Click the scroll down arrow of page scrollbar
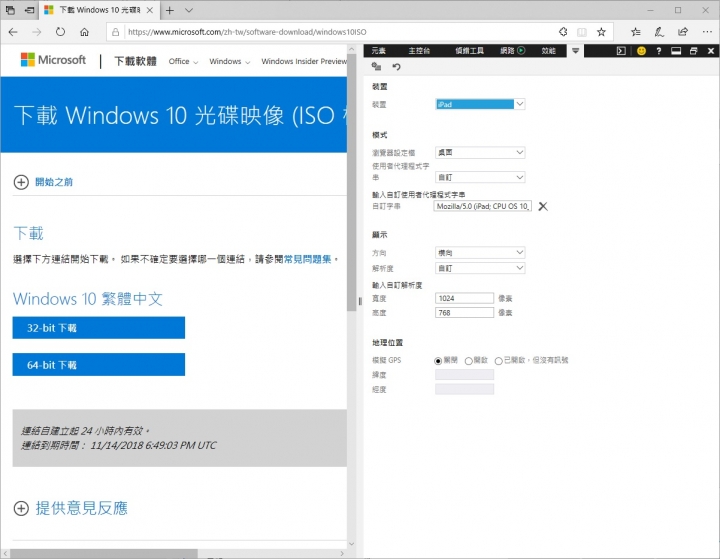The width and height of the screenshot is (720, 559). pyautogui.click(x=352, y=544)
